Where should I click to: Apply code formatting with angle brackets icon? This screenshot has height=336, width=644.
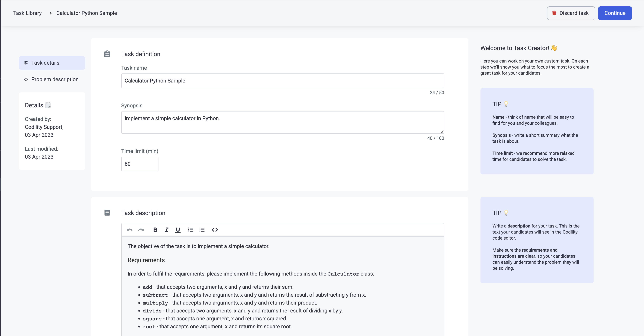215,230
